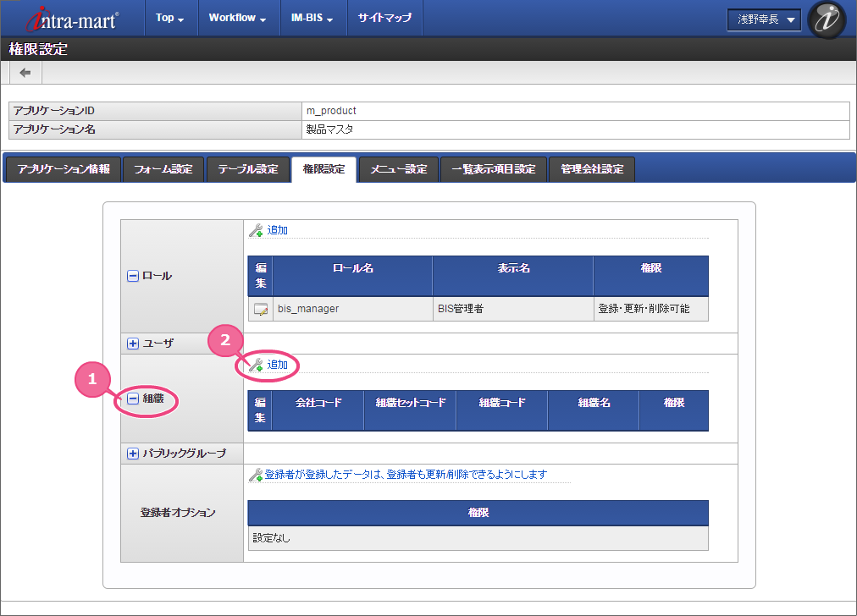Click the 登録・更新・削除可能 permission cell
857x616 pixels.
tap(651, 309)
